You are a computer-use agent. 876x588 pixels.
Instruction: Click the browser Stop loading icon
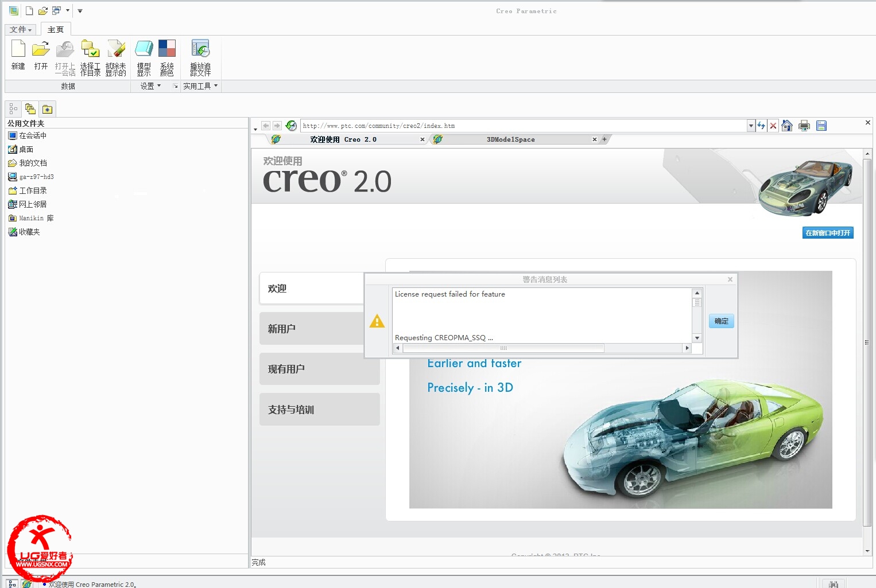(773, 126)
